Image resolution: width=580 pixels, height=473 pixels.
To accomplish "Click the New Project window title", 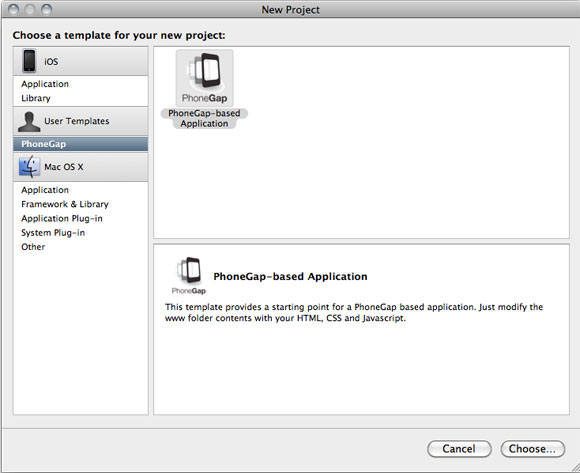I will 290,10.
